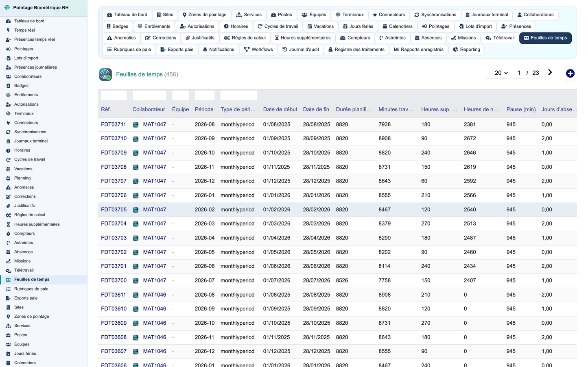Screen dimensions: 588x367
Task: Click the Zones de pointage pin icon in sidebar
Action: (8, 317)
